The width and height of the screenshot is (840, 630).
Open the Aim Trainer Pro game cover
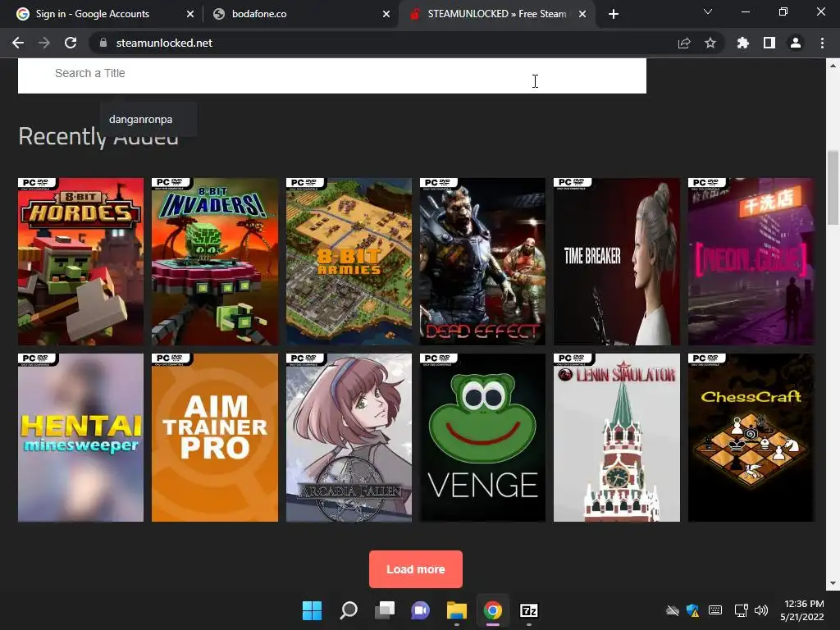[215, 437]
